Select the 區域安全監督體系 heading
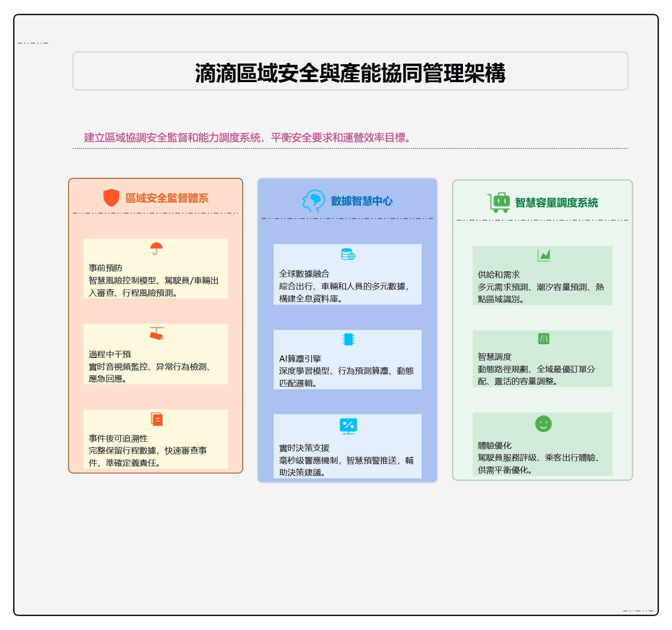This screenshot has width=672, height=630. (x=167, y=198)
